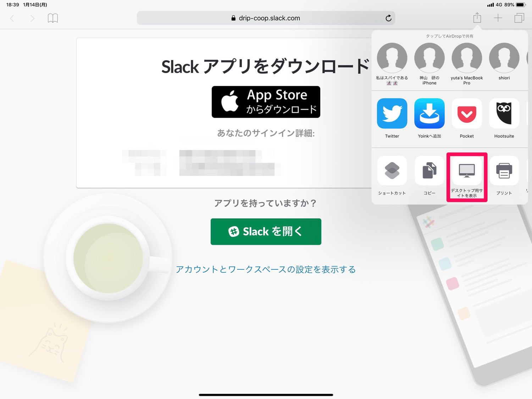
Task: Go back with the left arrow
Action: pos(12,18)
